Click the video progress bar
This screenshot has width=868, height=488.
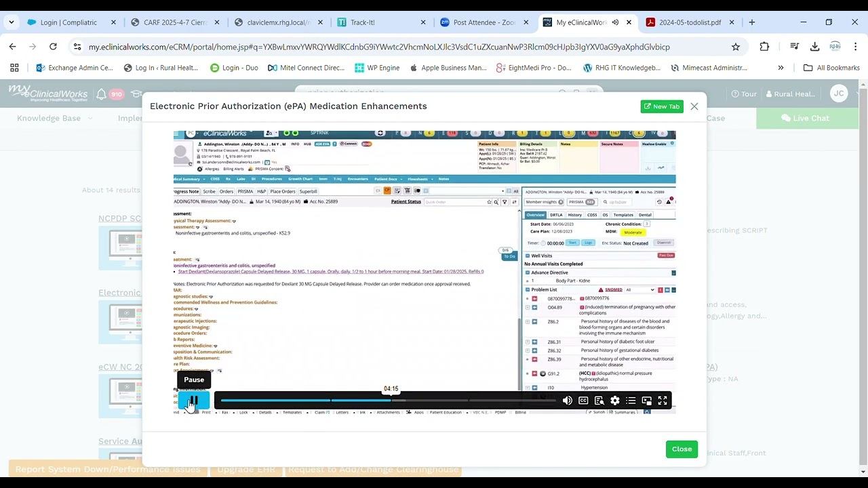(x=388, y=401)
